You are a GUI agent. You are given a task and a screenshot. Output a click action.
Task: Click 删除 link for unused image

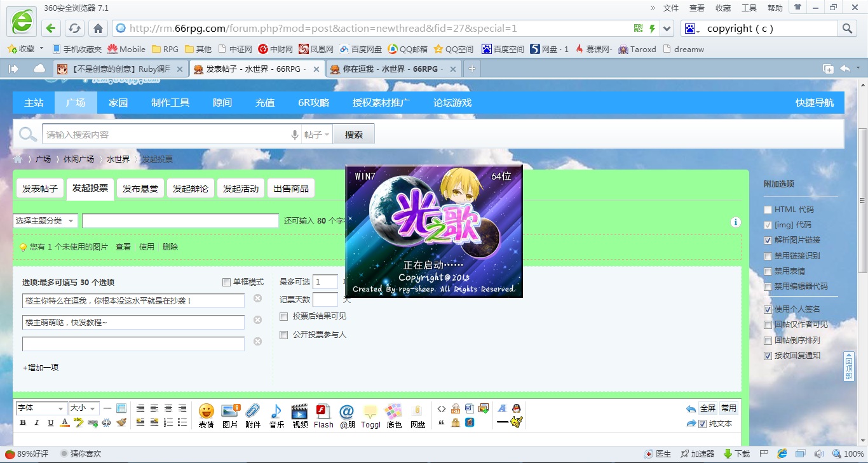pyautogui.click(x=170, y=247)
